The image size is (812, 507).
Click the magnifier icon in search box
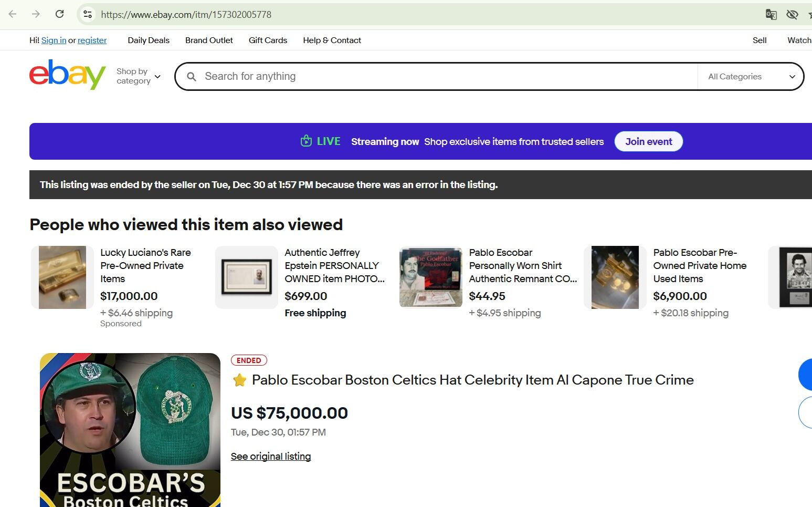coord(192,77)
